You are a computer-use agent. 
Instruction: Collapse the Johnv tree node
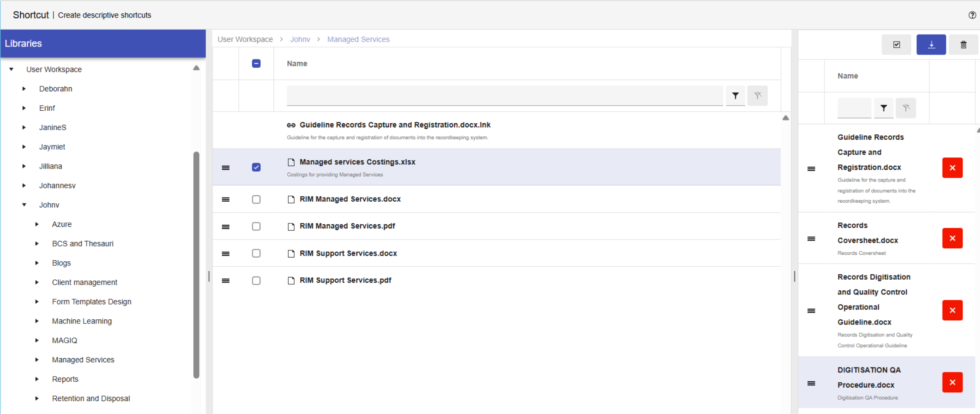click(x=24, y=205)
